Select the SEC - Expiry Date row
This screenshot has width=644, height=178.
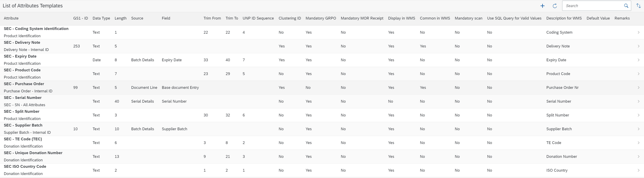175,60
